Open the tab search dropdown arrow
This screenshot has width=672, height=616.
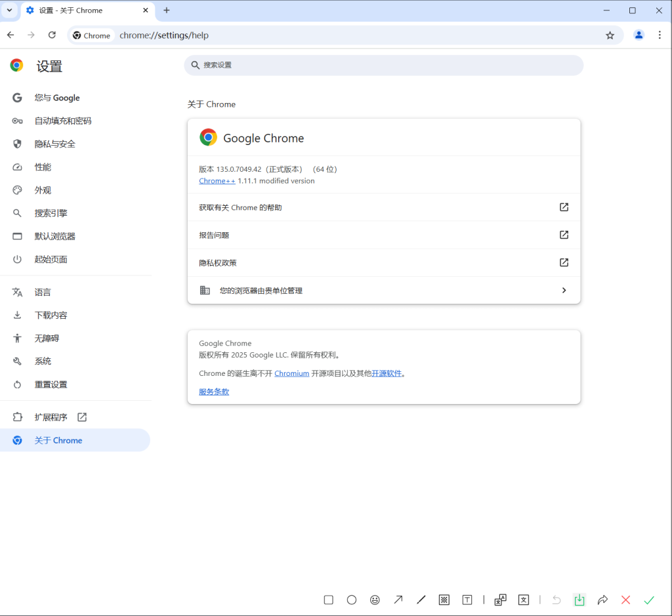coord(9,10)
